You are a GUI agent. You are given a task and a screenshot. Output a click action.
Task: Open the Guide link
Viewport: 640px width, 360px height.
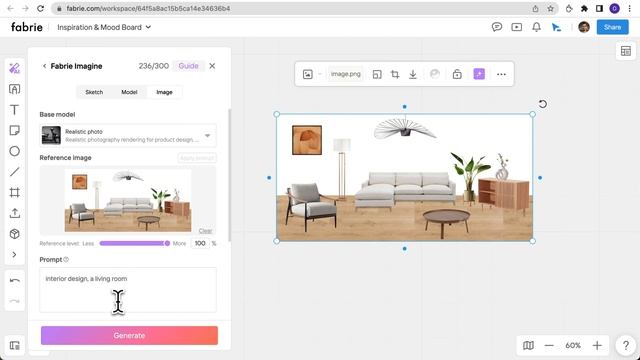point(188,66)
